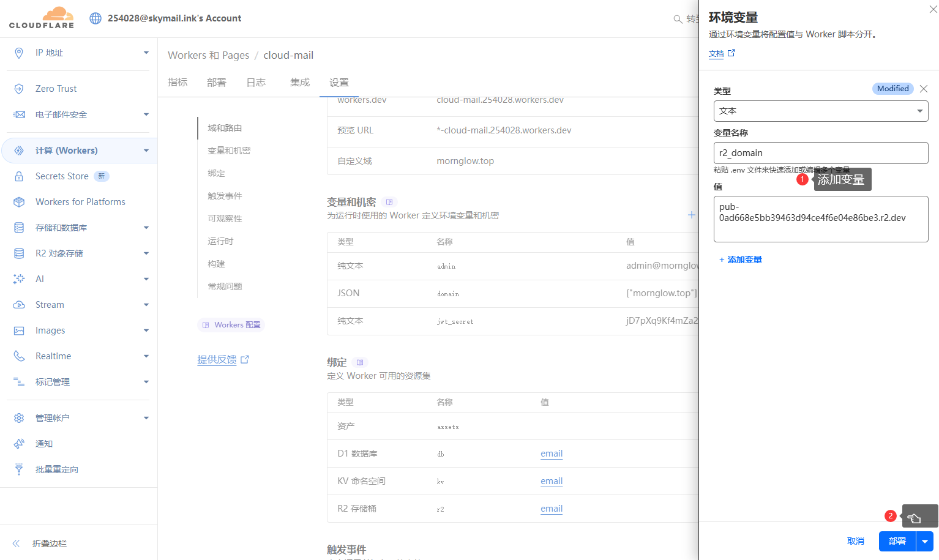Viewport: 939px width, 560px height.
Task: Select 变量和机密 in the settings navigation
Action: coord(229,151)
